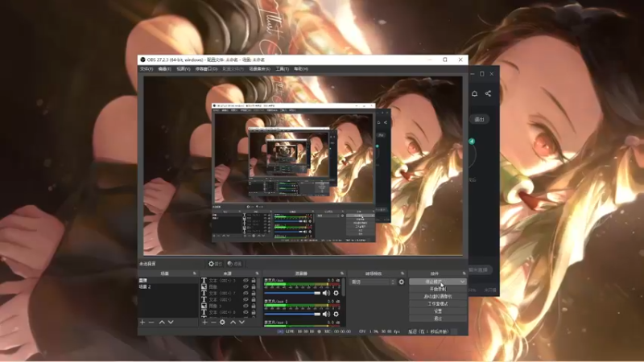Click green badge icon in background window
This screenshot has height=362, width=644.
pos(472,142)
